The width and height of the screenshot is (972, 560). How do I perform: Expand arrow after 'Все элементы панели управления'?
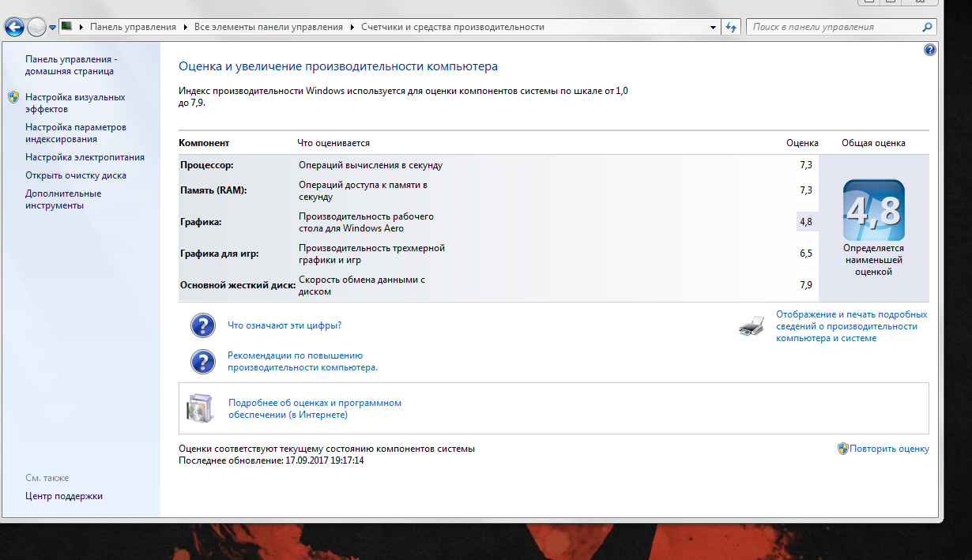coord(352,27)
